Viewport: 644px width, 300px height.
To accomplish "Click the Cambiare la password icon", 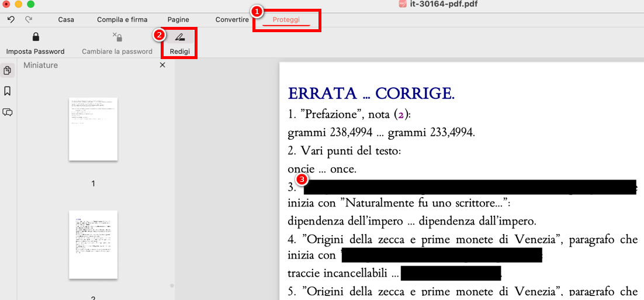I will pyautogui.click(x=117, y=37).
